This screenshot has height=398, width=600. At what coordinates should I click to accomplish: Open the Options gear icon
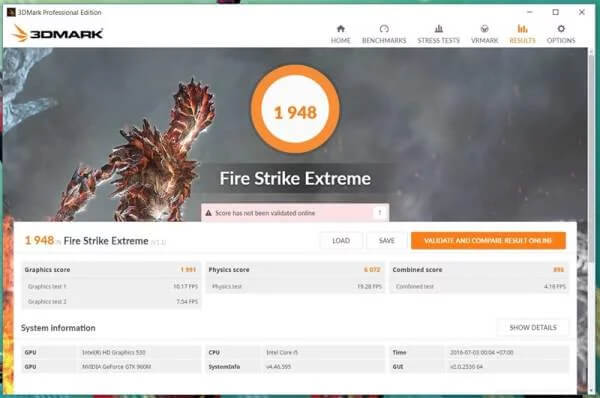click(x=561, y=29)
